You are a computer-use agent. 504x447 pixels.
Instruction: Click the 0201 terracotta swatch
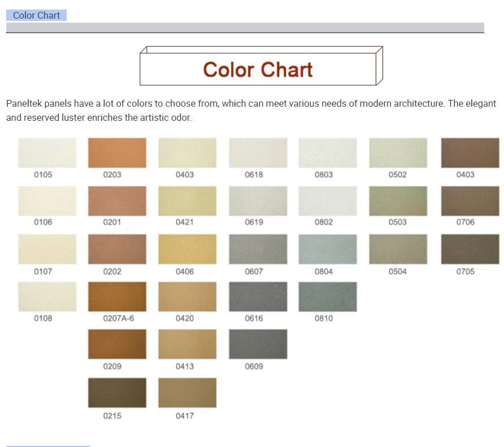tap(118, 201)
